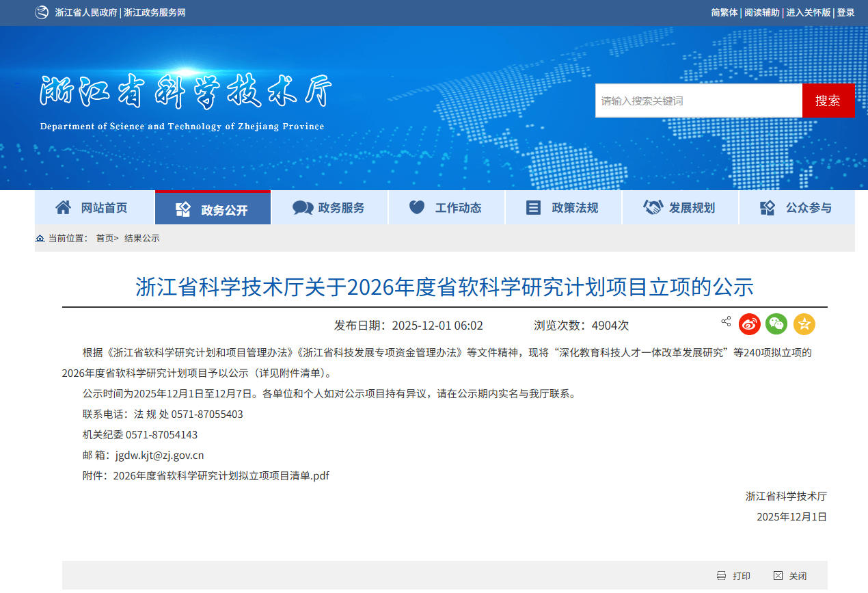Click the Weibo share icon
868x593 pixels.
pyautogui.click(x=749, y=324)
